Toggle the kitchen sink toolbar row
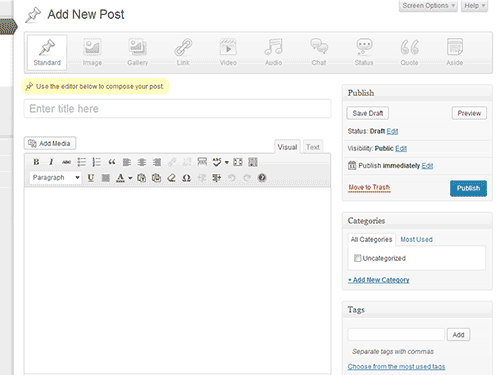The width and height of the screenshot is (500, 375). (253, 162)
